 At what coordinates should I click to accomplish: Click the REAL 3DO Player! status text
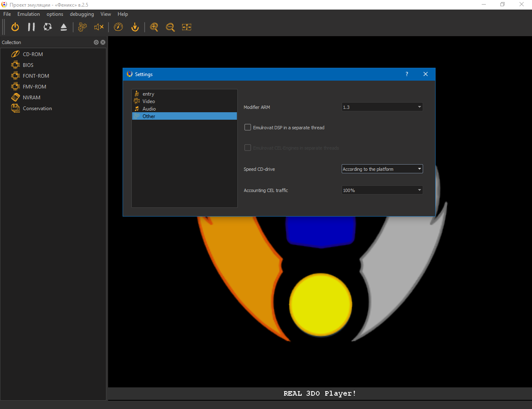(x=320, y=394)
